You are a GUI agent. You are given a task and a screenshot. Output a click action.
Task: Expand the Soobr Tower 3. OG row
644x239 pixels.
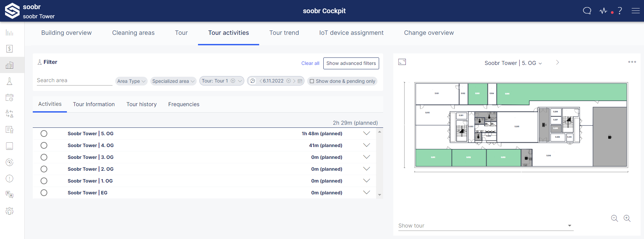(367, 157)
